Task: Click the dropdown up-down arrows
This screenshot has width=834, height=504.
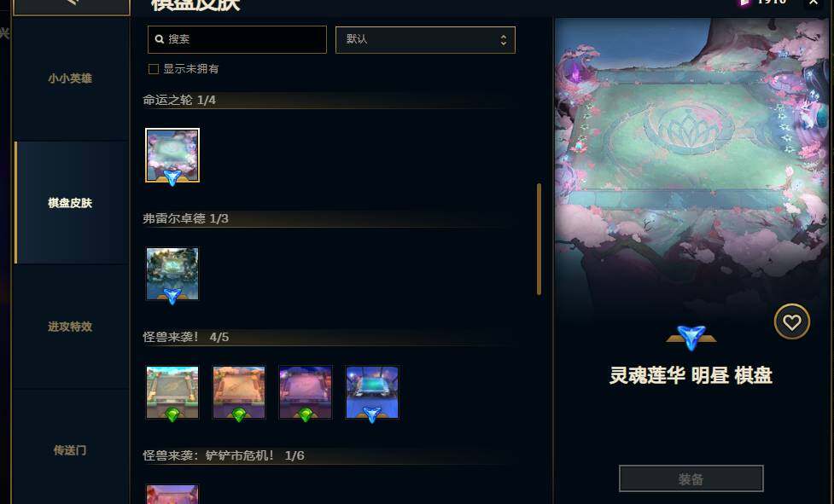Action: click(503, 40)
